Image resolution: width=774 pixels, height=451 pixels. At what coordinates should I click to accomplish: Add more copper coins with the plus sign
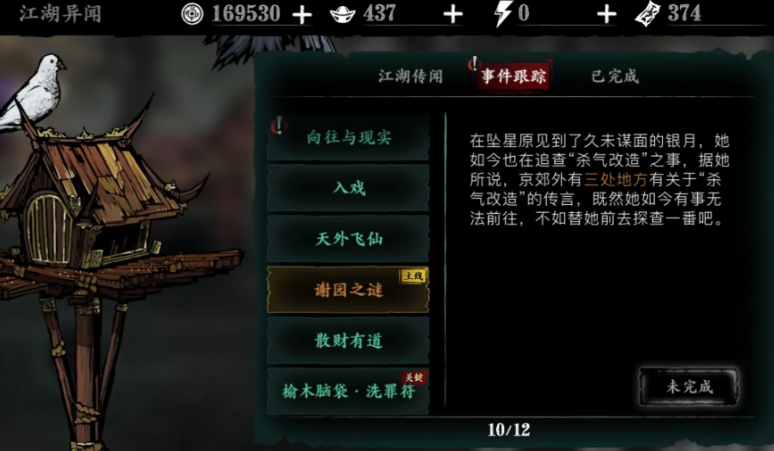click(x=302, y=15)
